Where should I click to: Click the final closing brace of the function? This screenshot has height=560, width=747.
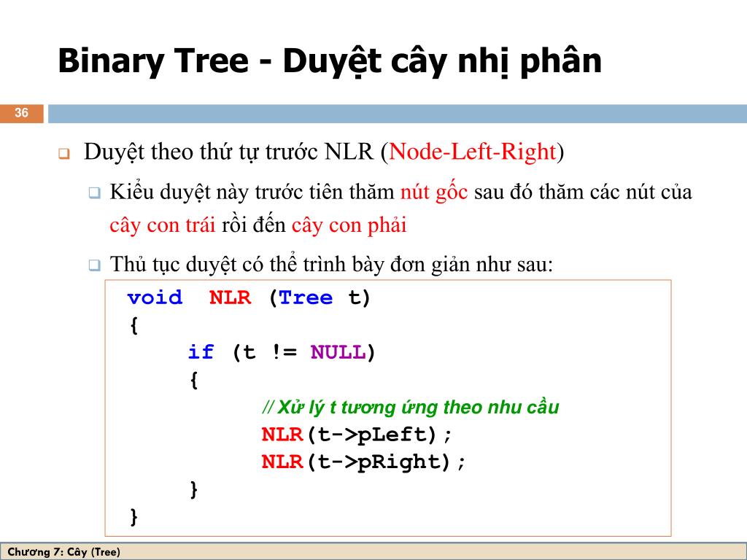pos(134,517)
